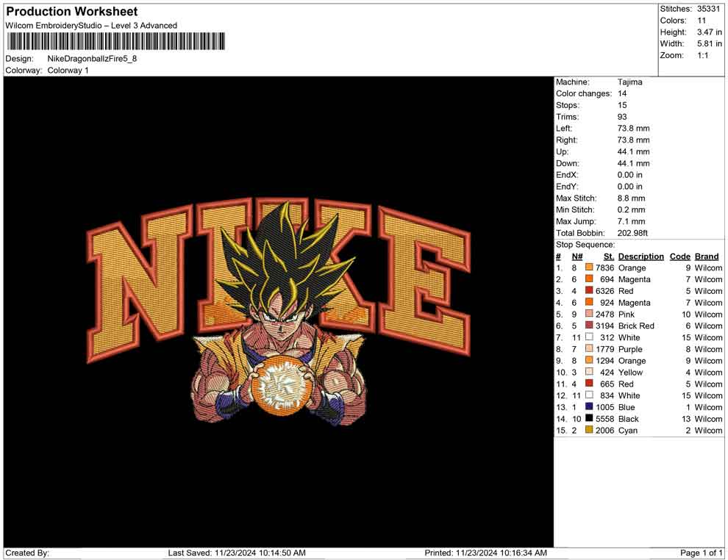Click the Up value '44.1 mm'

coord(633,151)
